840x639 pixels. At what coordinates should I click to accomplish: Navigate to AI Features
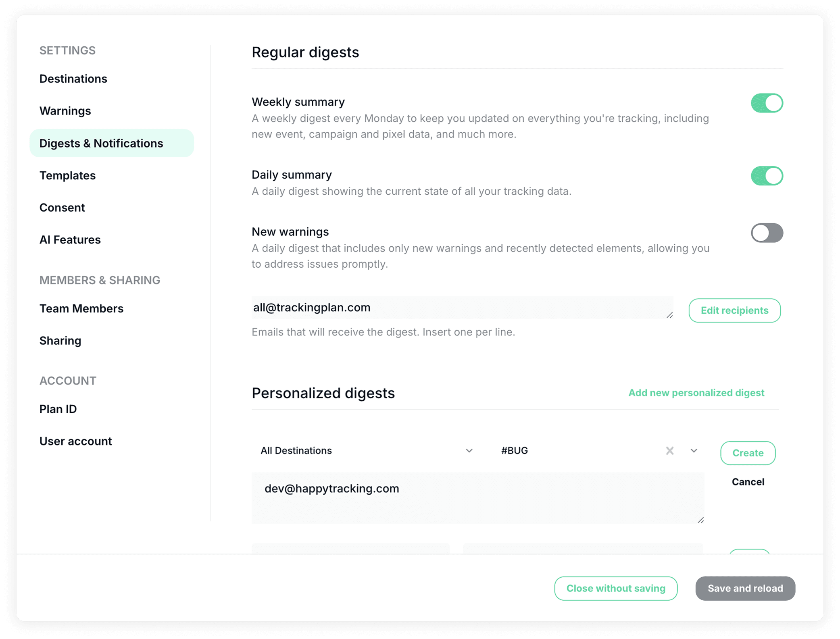[x=70, y=240]
